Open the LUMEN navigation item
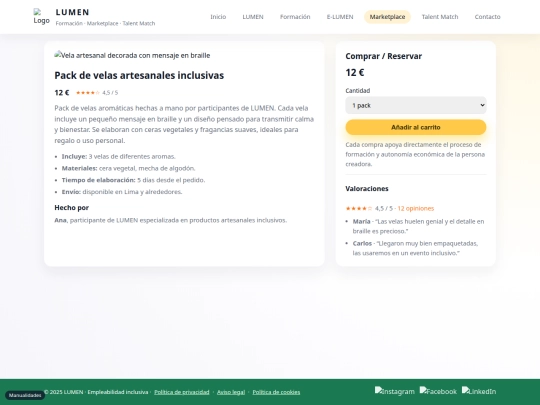 coord(253,17)
